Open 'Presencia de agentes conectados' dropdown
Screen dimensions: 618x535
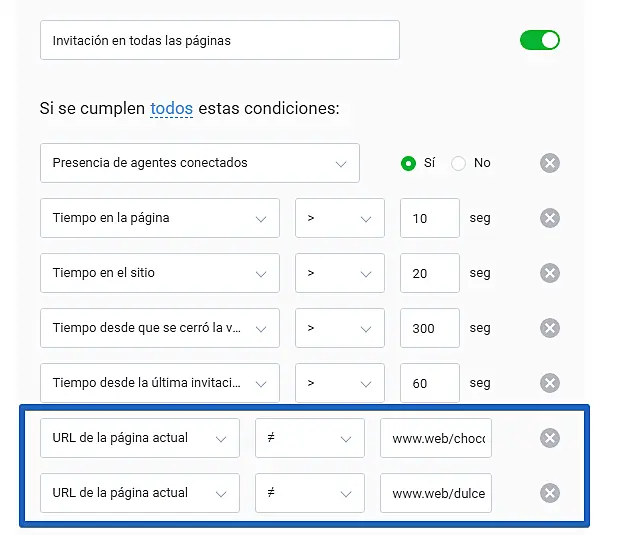200,163
